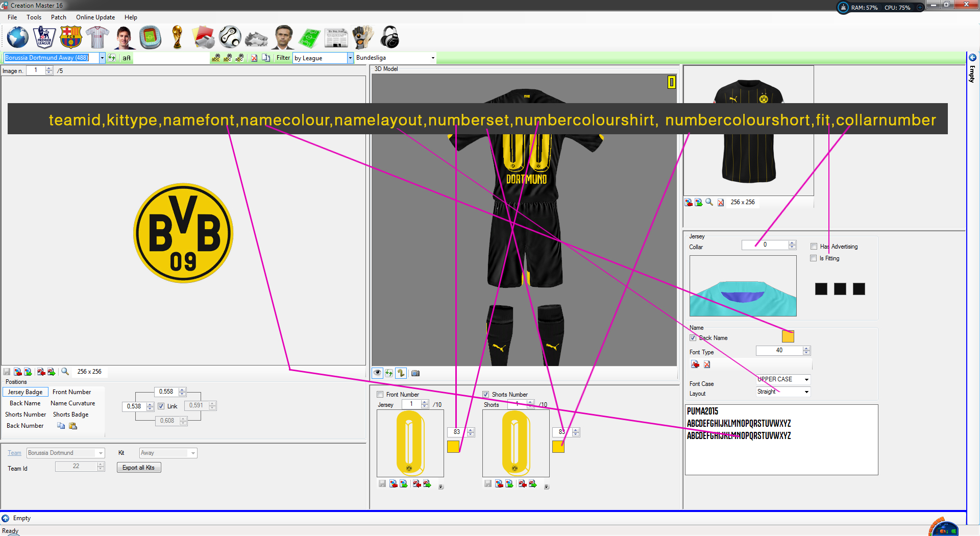Click the import font icon under Font Type
This screenshot has width=980, height=536.
pos(695,364)
